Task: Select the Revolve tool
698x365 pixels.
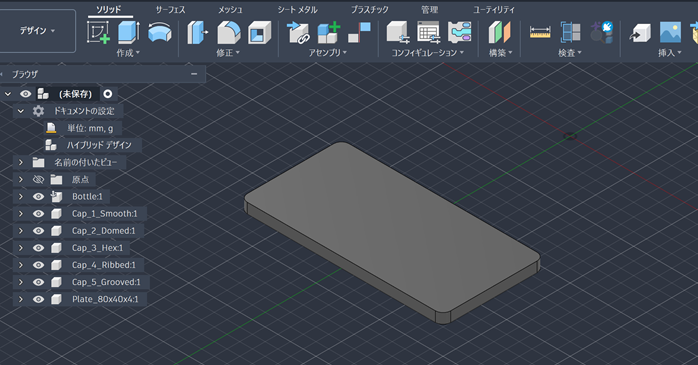Action: pyautogui.click(x=159, y=32)
